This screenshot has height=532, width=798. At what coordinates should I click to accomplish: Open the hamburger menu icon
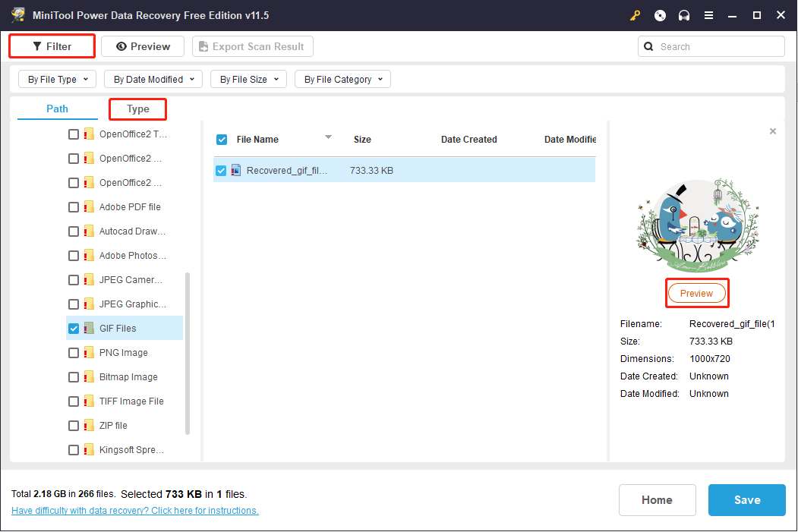(x=708, y=15)
